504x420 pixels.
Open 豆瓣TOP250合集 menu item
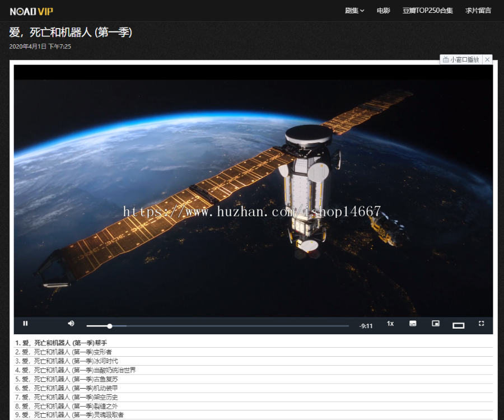(427, 11)
